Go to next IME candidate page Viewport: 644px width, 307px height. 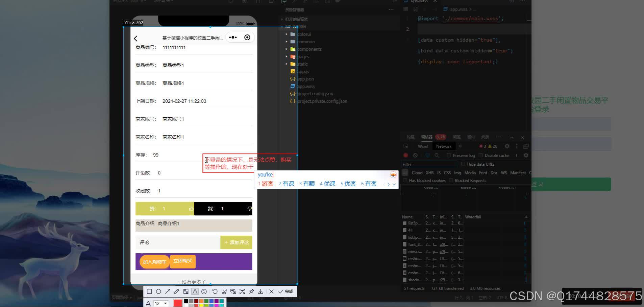(389, 184)
